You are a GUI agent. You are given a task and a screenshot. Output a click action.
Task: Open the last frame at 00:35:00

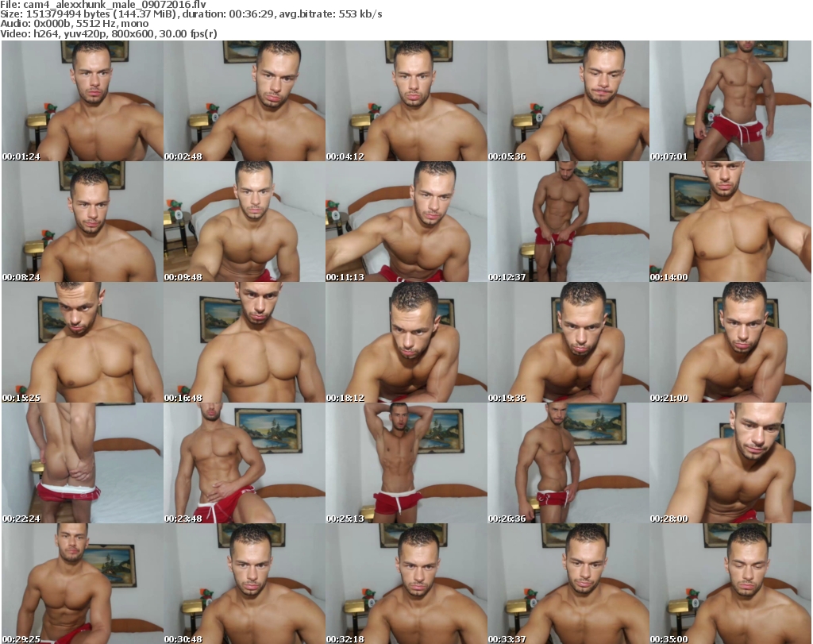click(x=730, y=584)
